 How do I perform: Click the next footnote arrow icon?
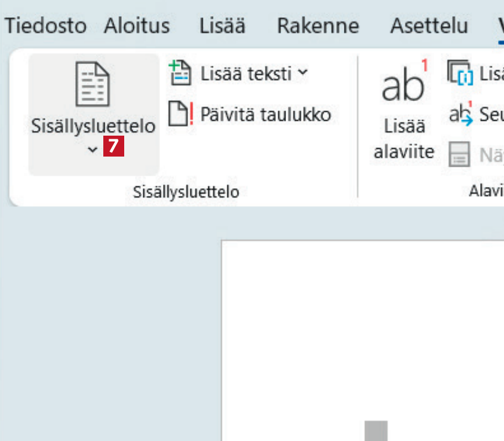coord(461,114)
